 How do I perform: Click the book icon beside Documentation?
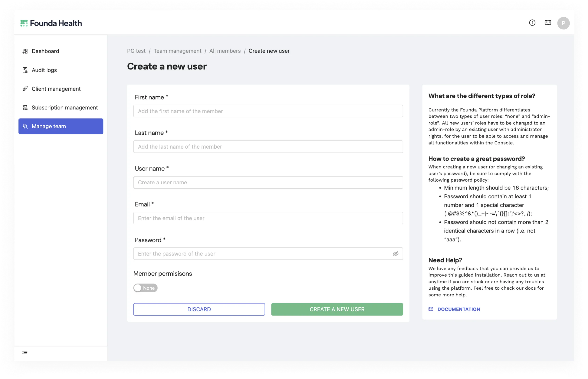pyautogui.click(x=431, y=309)
